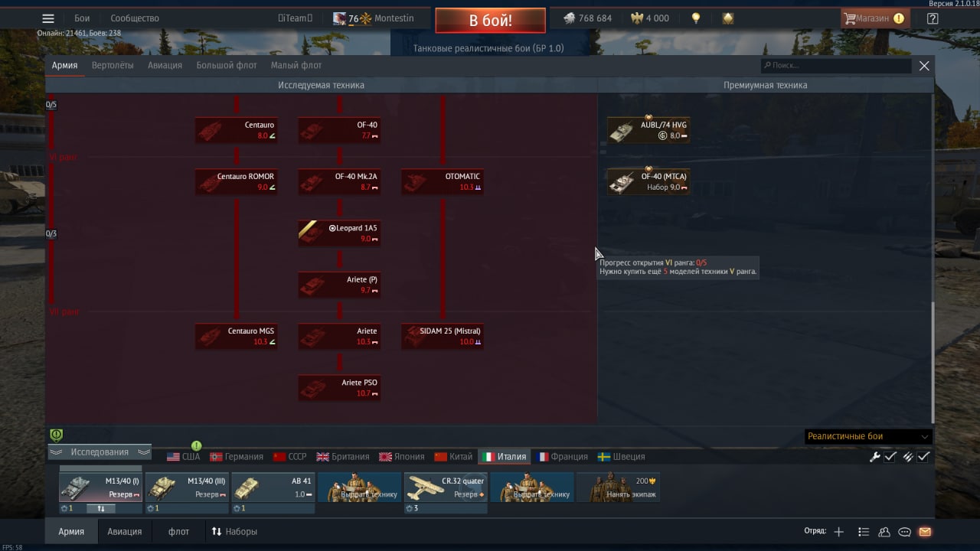Toggle the auto-repair wrench checkbox

(882, 457)
